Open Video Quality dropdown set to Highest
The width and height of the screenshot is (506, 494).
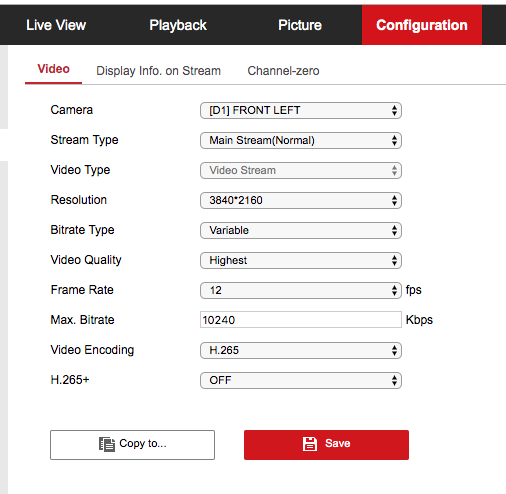(x=301, y=260)
